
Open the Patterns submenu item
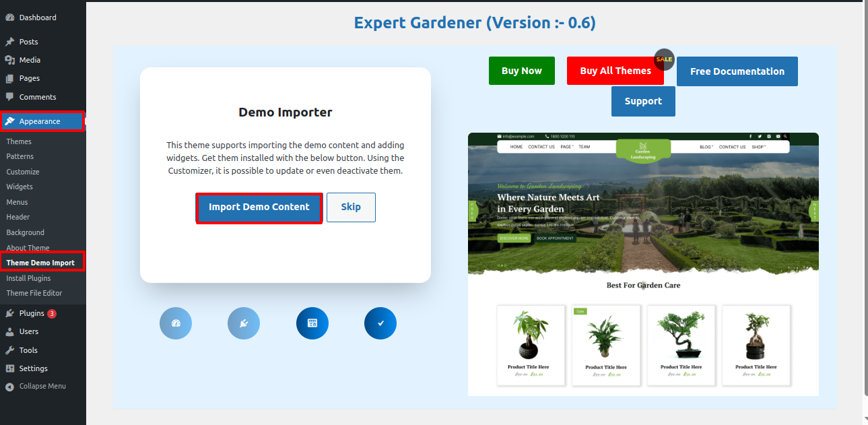click(20, 156)
